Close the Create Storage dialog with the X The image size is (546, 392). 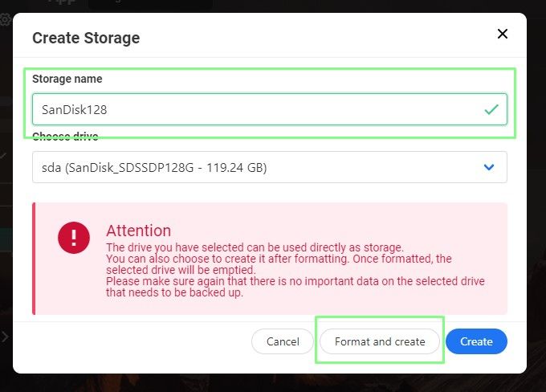click(x=503, y=34)
